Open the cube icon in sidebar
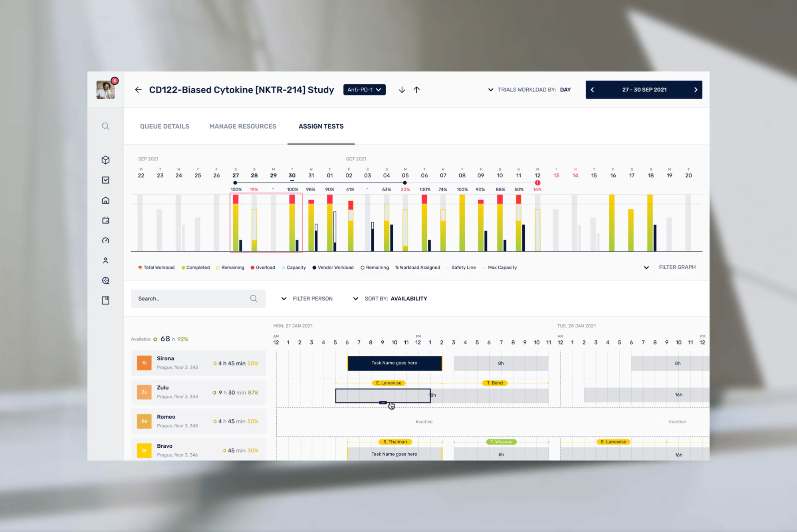The width and height of the screenshot is (797, 532). pyautogui.click(x=105, y=160)
